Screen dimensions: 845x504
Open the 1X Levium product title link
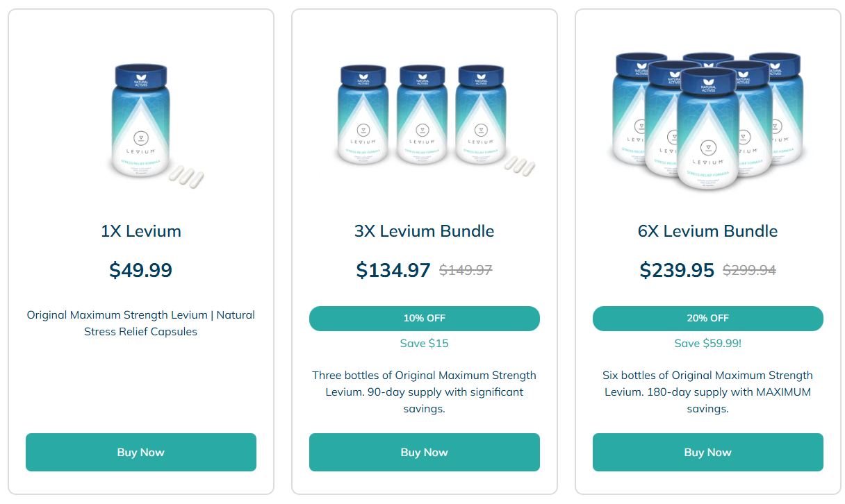140,231
